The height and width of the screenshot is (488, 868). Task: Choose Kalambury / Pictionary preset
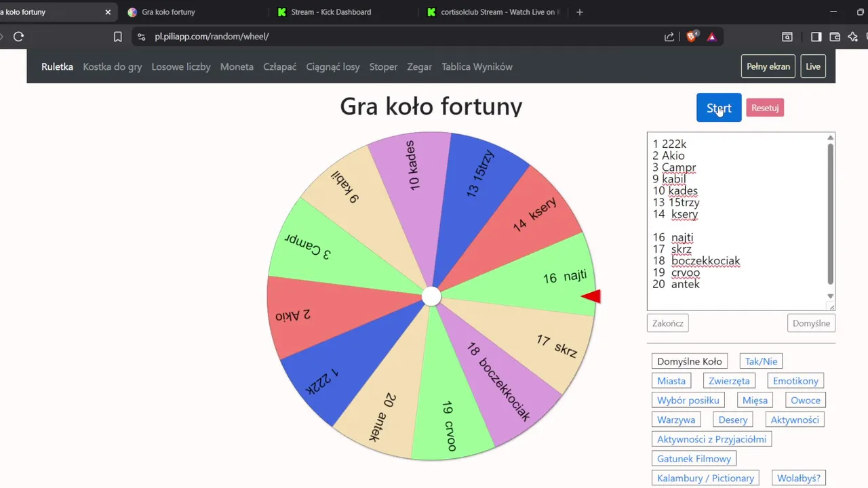coord(705,478)
